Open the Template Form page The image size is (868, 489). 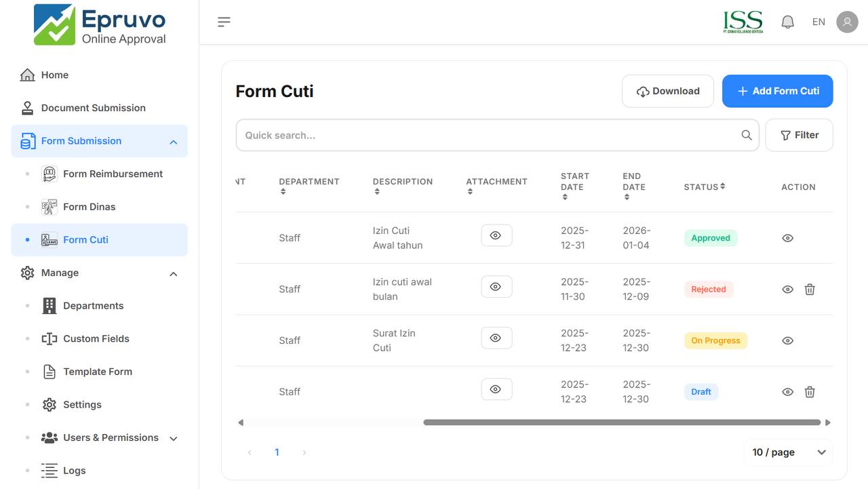click(x=98, y=372)
